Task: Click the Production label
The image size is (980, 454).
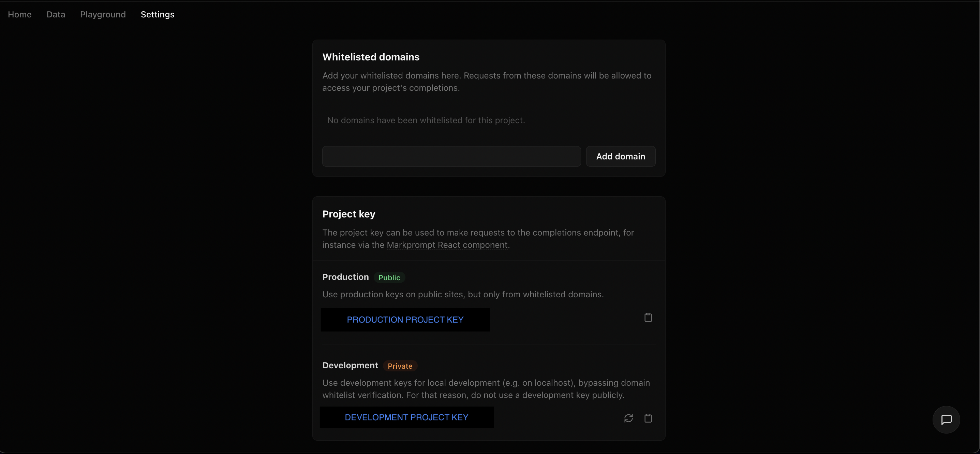Action: [x=345, y=277]
